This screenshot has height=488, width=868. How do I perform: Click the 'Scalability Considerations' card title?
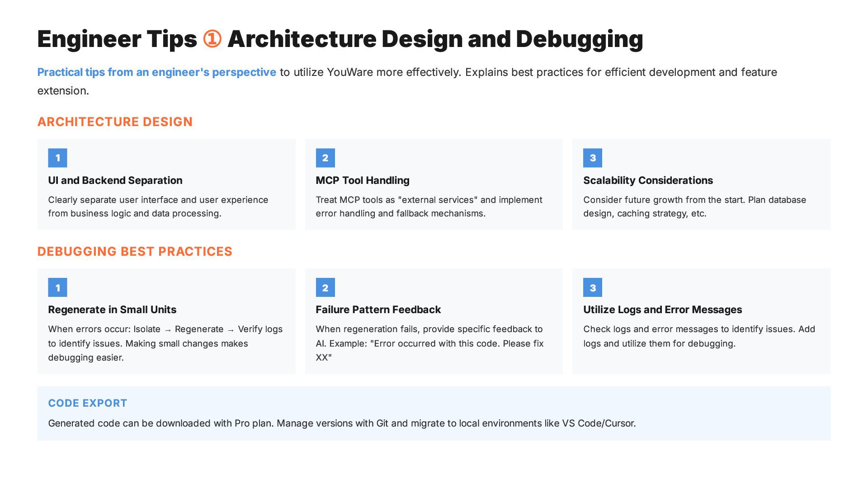tap(648, 180)
